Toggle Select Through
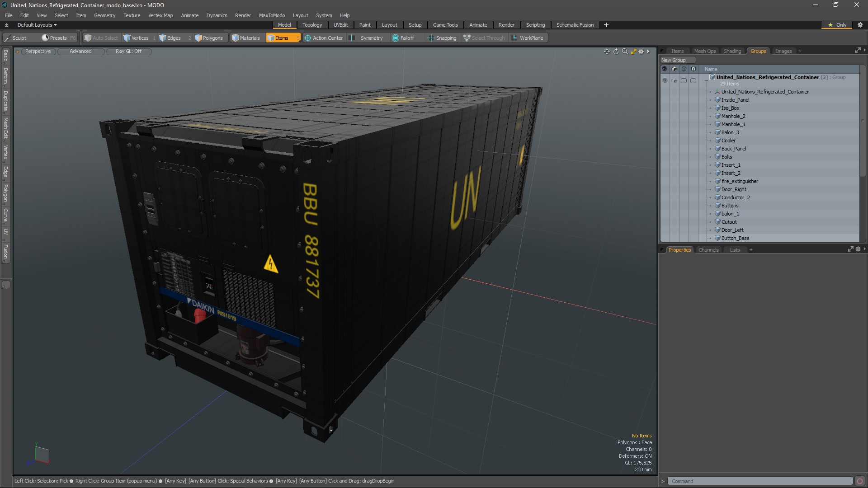Screen dimensions: 868x488 (484, 38)
